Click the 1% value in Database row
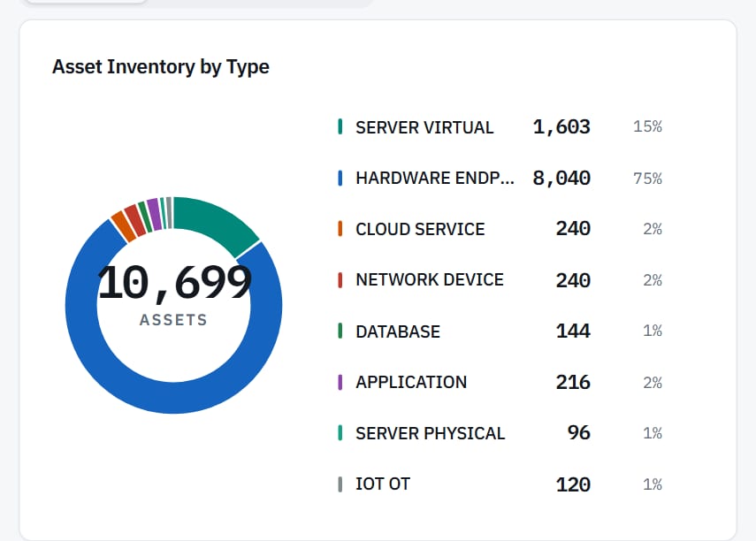 click(x=653, y=331)
